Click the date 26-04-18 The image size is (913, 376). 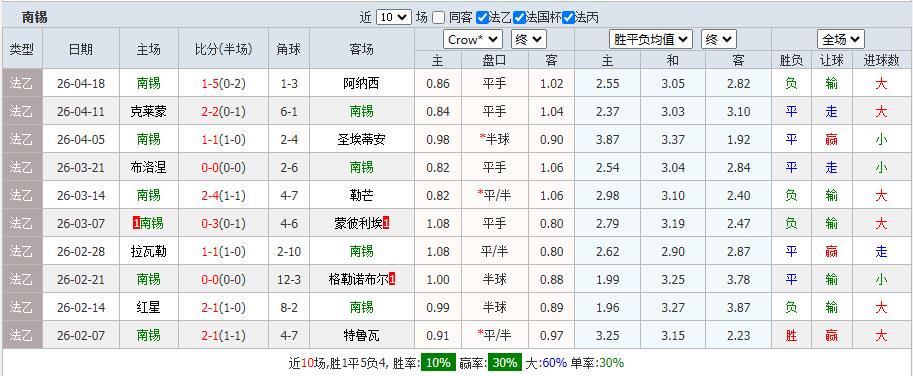[x=81, y=83]
